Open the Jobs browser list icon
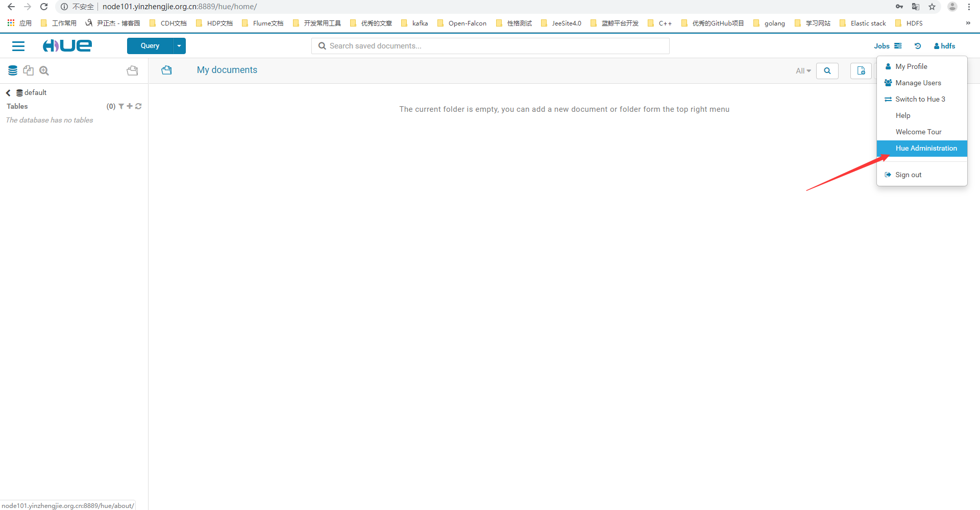Image resolution: width=980 pixels, height=510 pixels. click(897, 46)
